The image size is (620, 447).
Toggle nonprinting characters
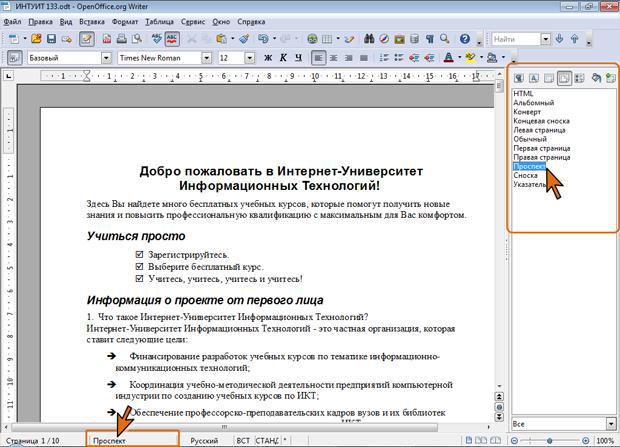[429, 39]
